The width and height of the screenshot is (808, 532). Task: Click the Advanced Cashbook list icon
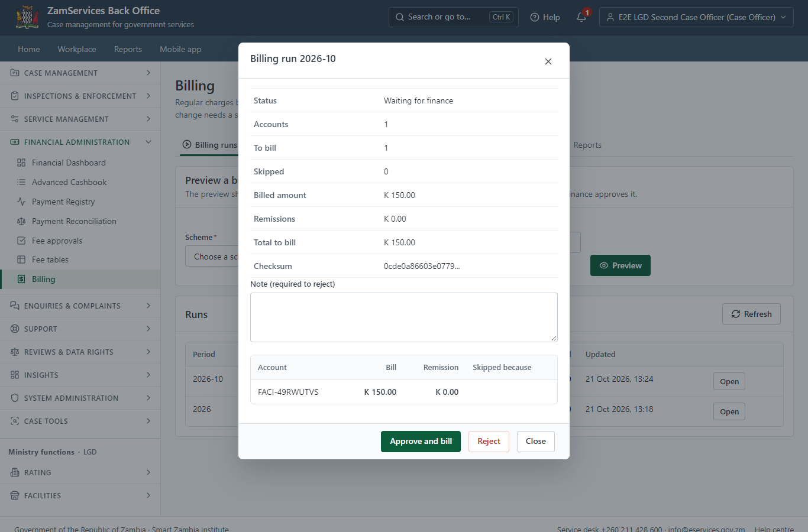21,182
